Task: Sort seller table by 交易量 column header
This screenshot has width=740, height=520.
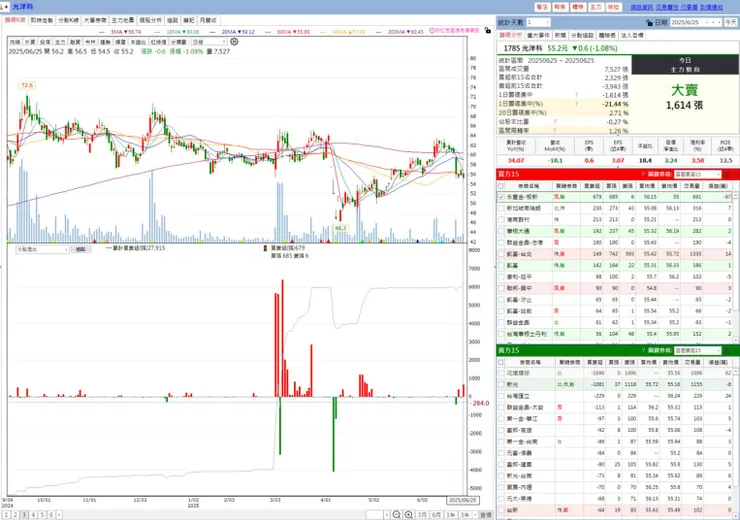Action: click(x=692, y=362)
